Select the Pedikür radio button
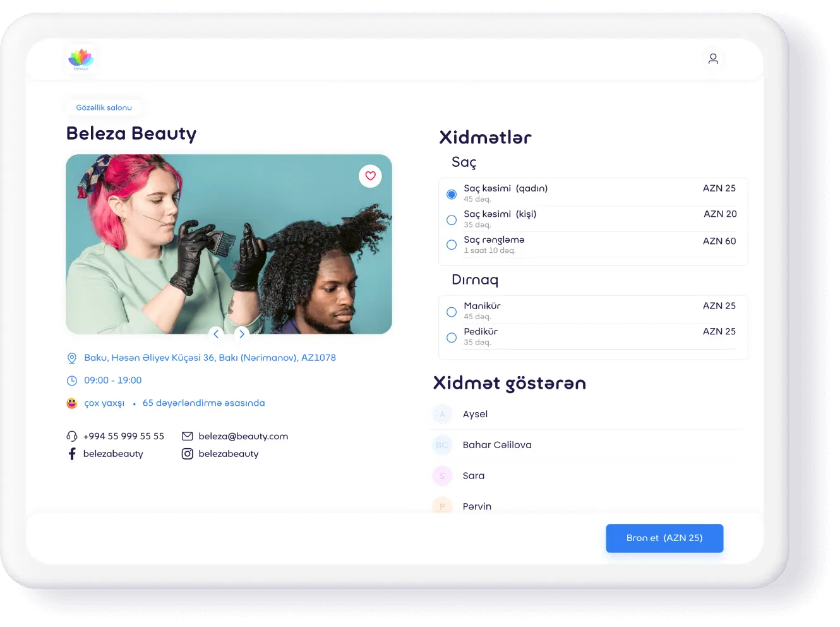The width and height of the screenshot is (840, 627). [x=452, y=338]
